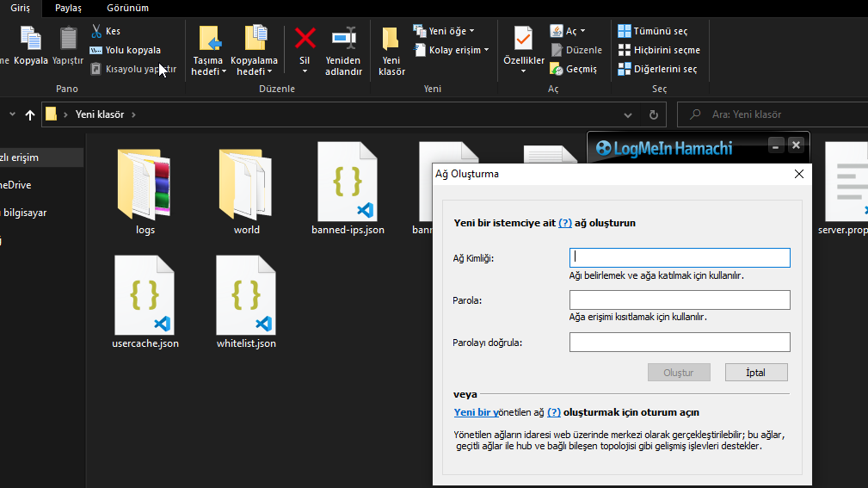Open recent locations dropdown arrow beside up button

pyautogui.click(x=12, y=114)
